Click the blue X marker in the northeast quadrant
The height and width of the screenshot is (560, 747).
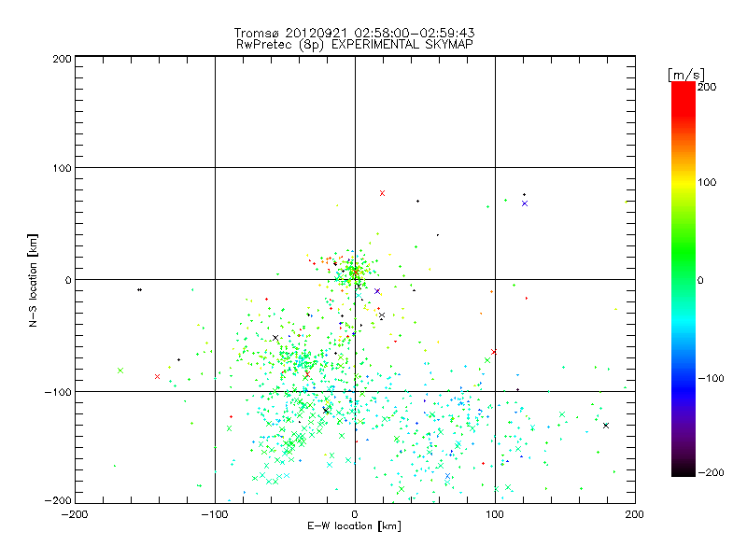click(x=525, y=203)
